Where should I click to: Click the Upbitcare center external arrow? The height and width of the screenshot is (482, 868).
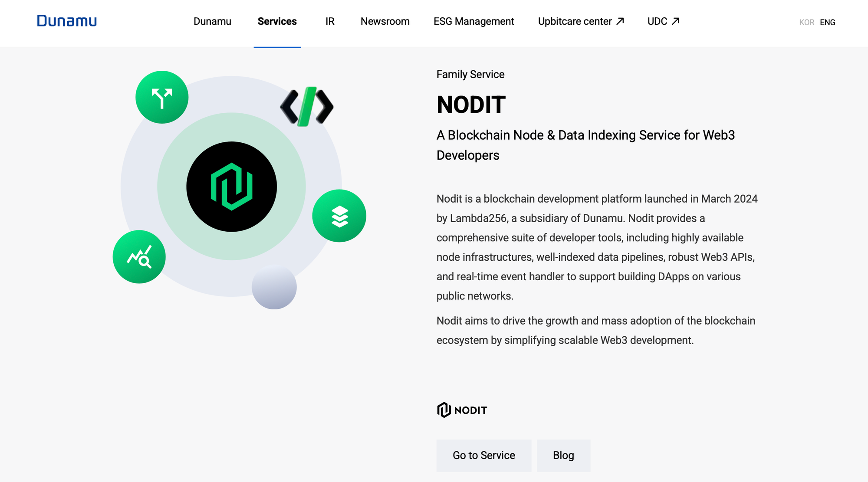click(x=620, y=21)
